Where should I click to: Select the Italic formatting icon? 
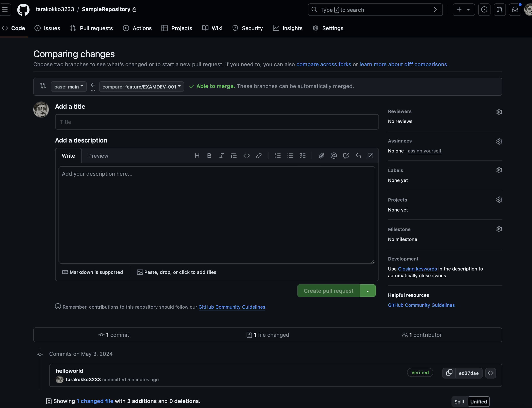(222, 156)
